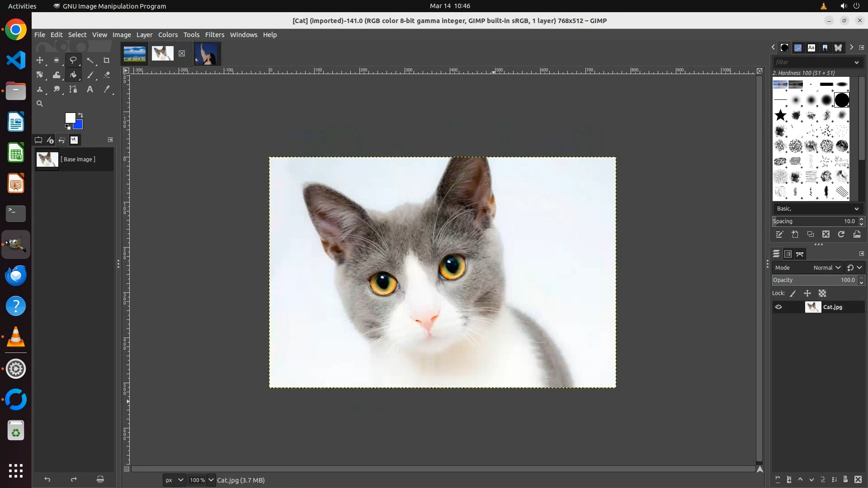The width and height of the screenshot is (868, 488).
Task: Pick the Eraser tool
Action: (107, 75)
